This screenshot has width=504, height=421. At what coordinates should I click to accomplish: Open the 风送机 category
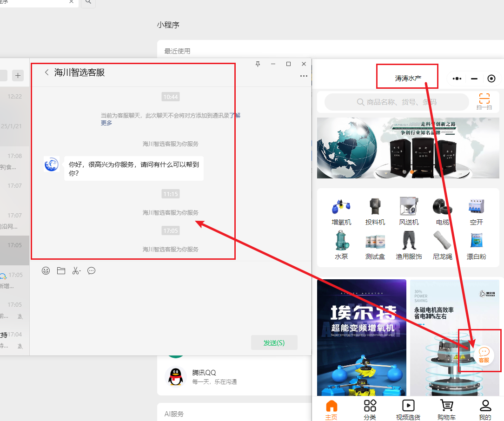(x=409, y=211)
